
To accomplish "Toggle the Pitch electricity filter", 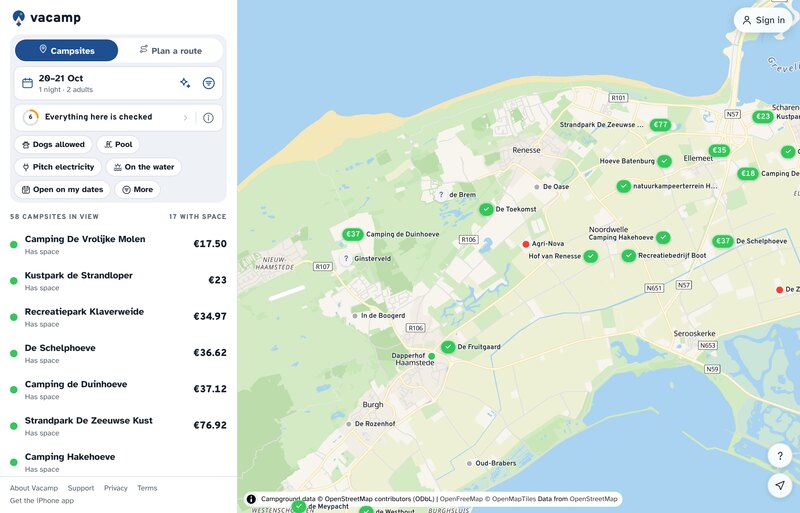I will 58,167.
